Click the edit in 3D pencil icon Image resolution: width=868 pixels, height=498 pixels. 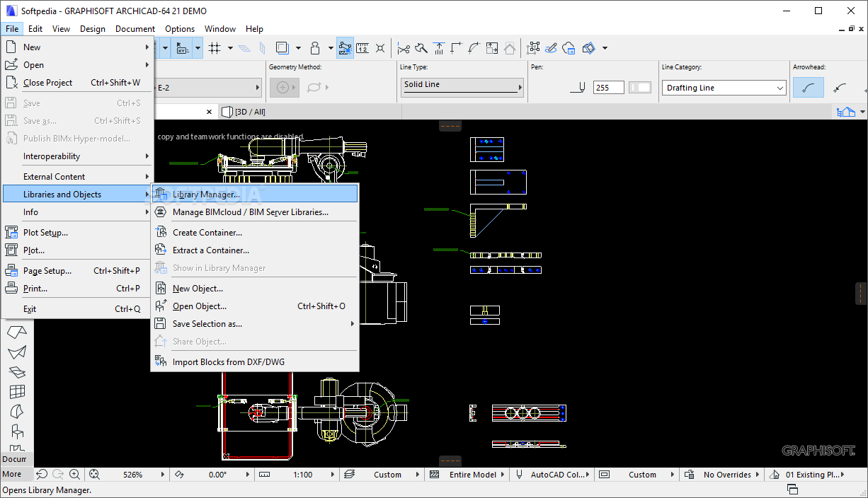tap(552, 48)
